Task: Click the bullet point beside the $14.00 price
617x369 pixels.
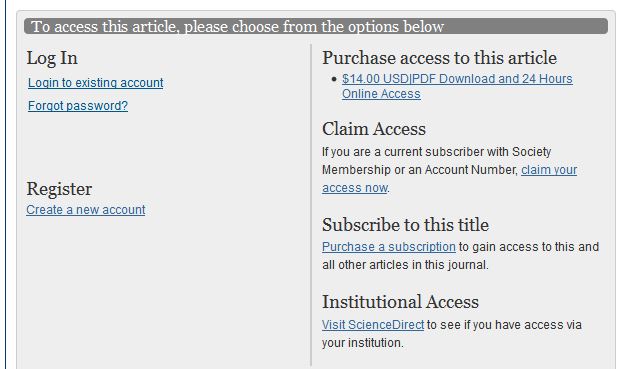Action: coord(334,79)
